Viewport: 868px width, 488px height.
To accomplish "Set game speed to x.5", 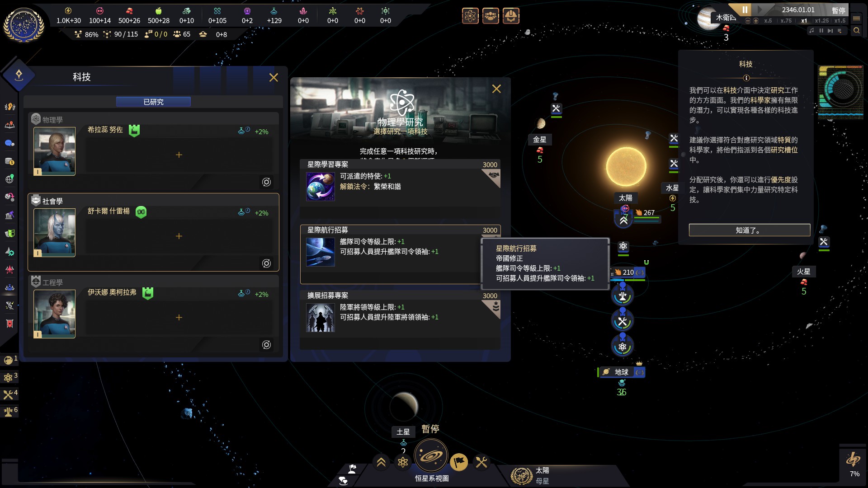I will [x=768, y=21].
